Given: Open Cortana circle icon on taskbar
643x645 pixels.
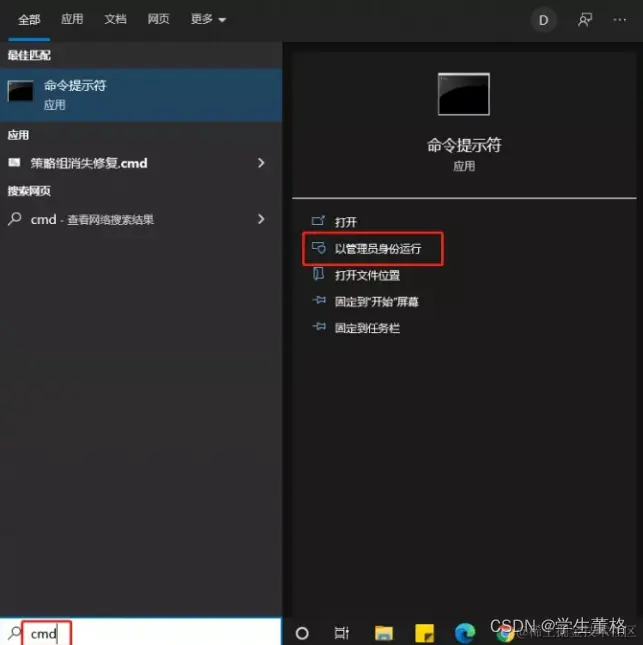Looking at the screenshot, I should pos(302,633).
